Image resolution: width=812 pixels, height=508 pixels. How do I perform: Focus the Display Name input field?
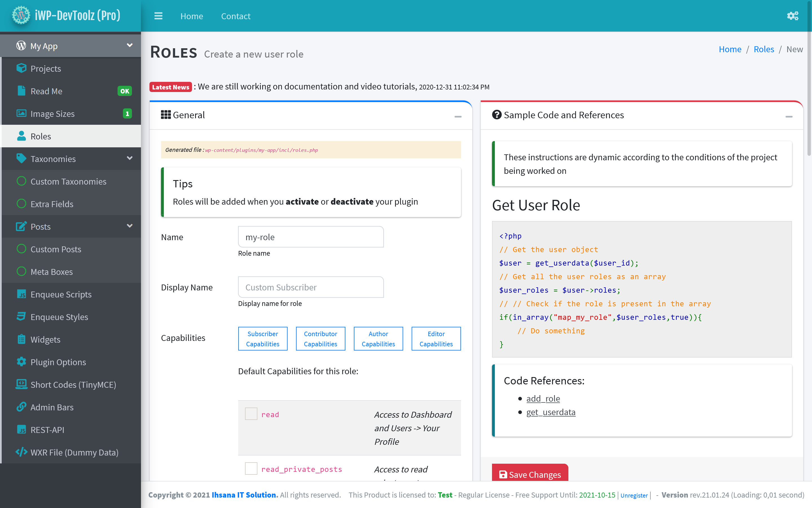tap(311, 287)
